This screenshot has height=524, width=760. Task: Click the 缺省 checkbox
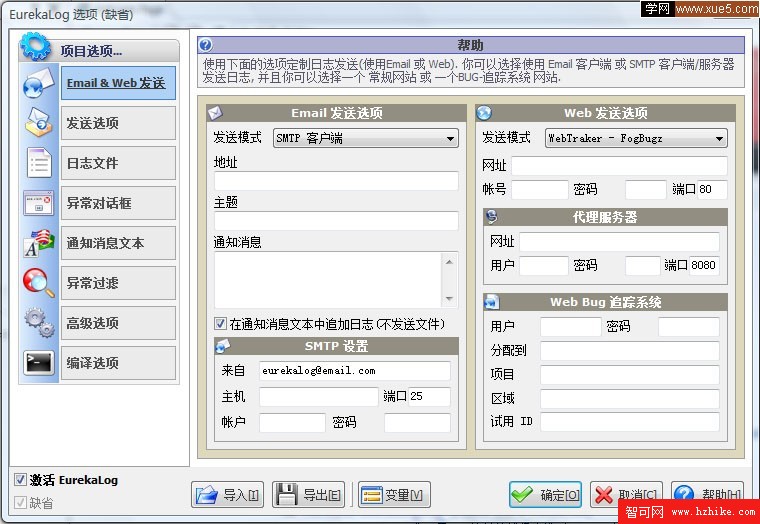point(20,502)
